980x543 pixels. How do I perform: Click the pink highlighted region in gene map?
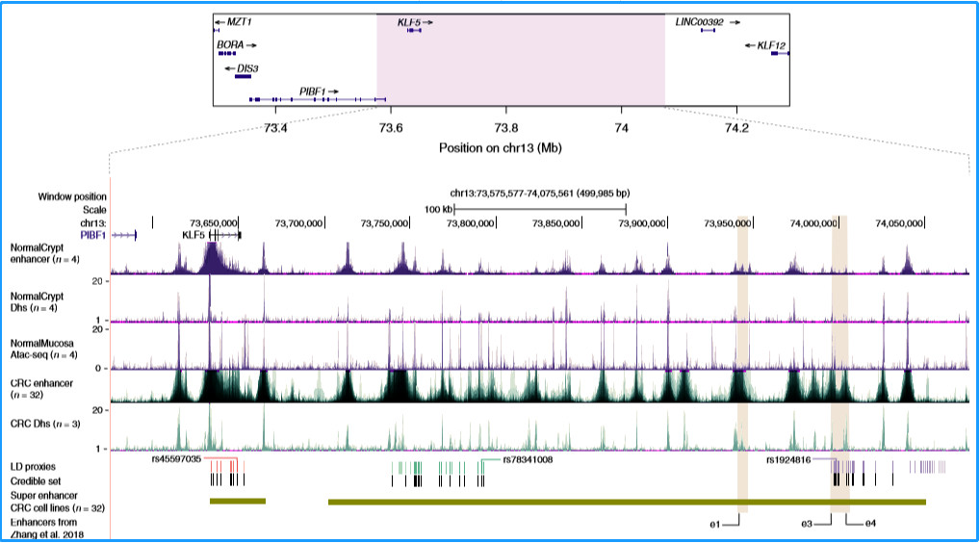pyautogui.click(x=520, y=67)
